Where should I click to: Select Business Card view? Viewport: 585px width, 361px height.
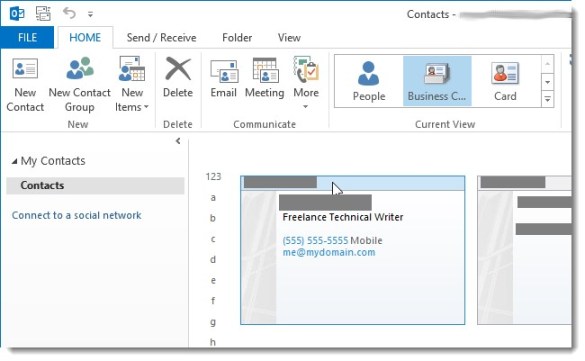coord(437,81)
